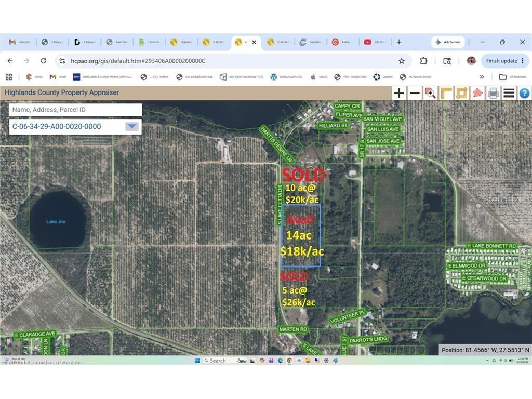Open the Gmail bookmark
This screenshot has height=399, width=532.
(x=58, y=77)
